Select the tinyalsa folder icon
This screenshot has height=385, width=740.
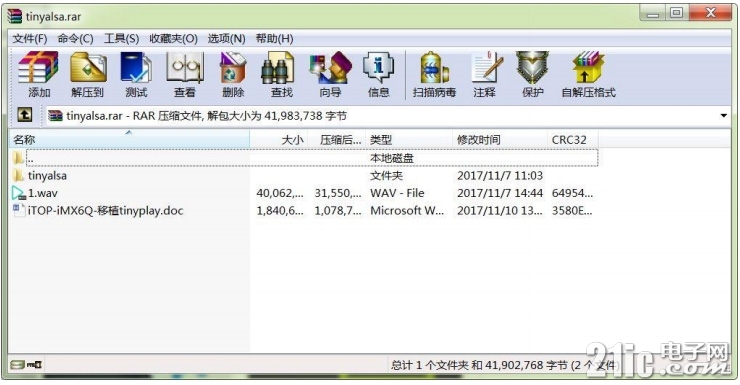pos(18,176)
